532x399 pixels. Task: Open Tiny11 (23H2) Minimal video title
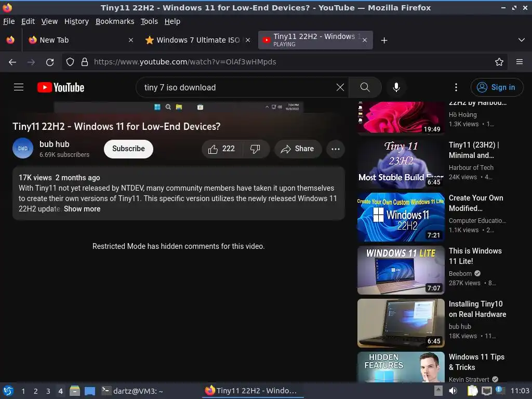click(474, 150)
